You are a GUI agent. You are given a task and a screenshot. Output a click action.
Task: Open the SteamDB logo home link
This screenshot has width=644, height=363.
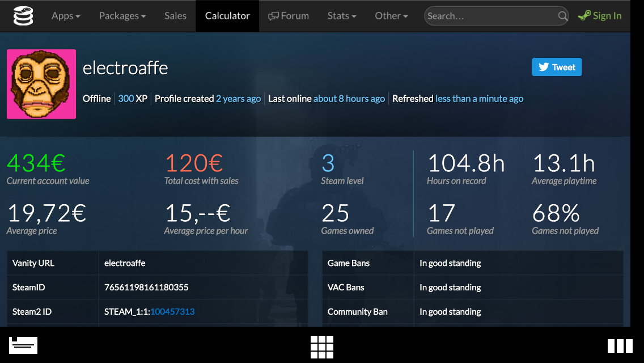pyautogui.click(x=23, y=16)
